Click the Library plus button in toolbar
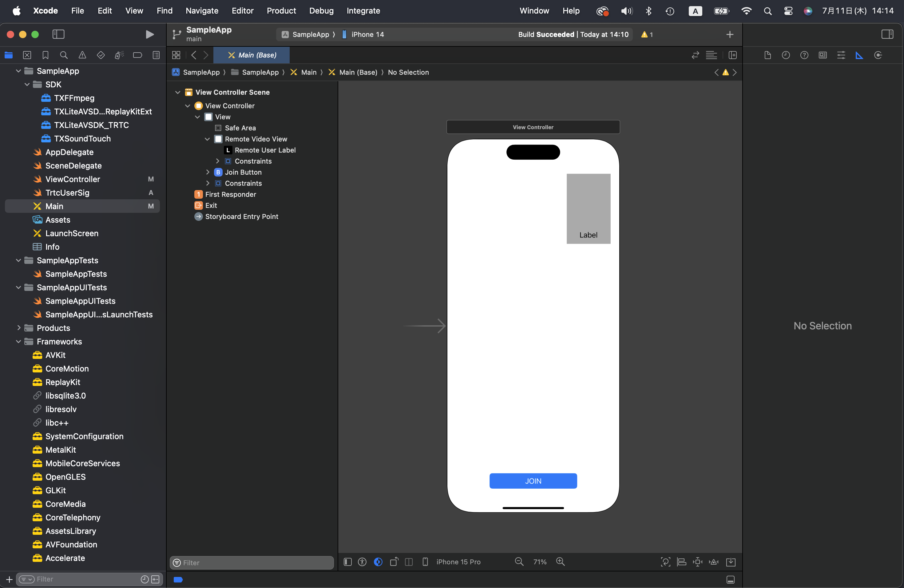Viewport: 904px width, 588px height. [x=730, y=34]
